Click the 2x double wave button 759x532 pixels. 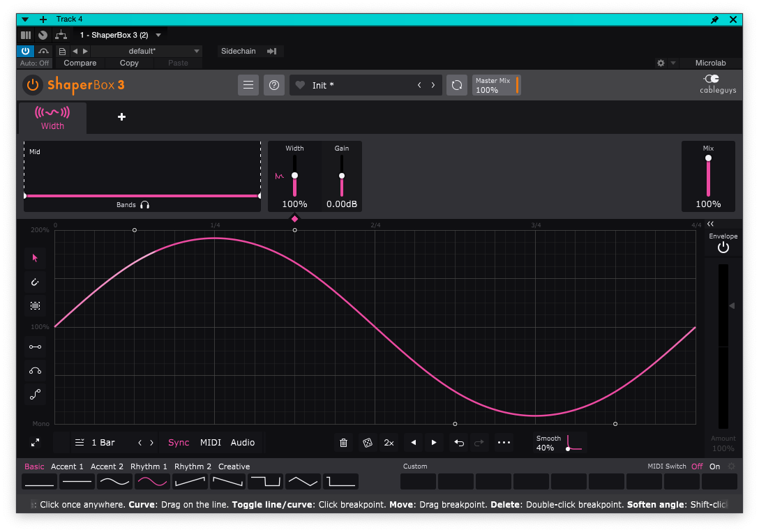pos(389,443)
